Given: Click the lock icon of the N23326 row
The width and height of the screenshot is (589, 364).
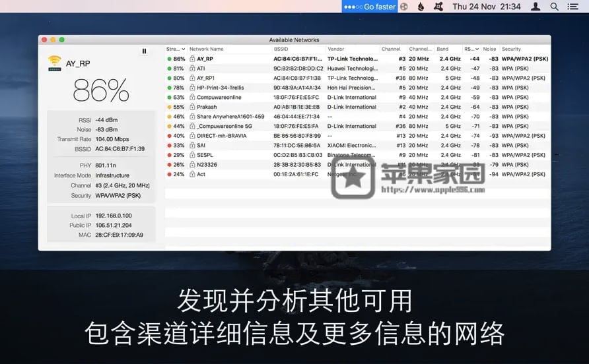Looking at the screenshot, I should pos(192,164).
